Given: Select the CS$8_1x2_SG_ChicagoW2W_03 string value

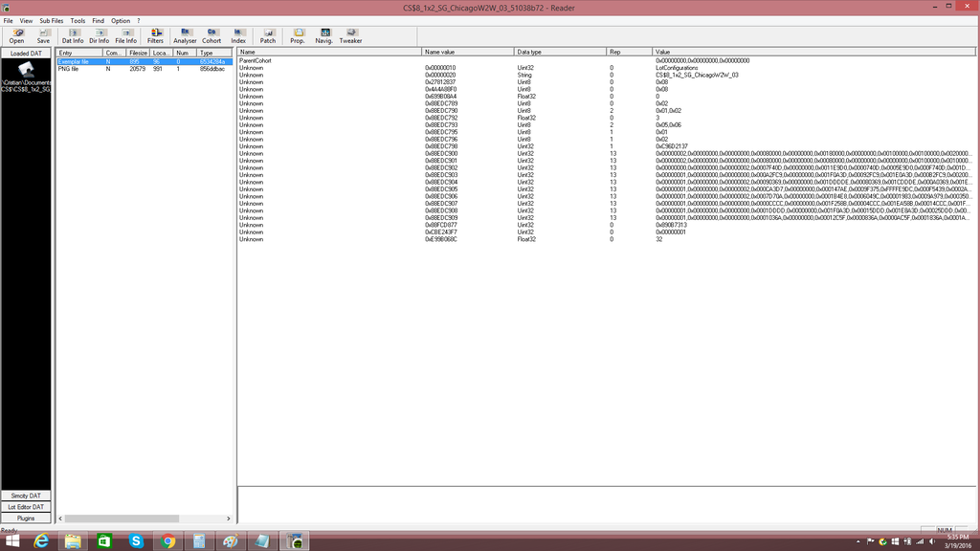Looking at the screenshot, I should (697, 75).
